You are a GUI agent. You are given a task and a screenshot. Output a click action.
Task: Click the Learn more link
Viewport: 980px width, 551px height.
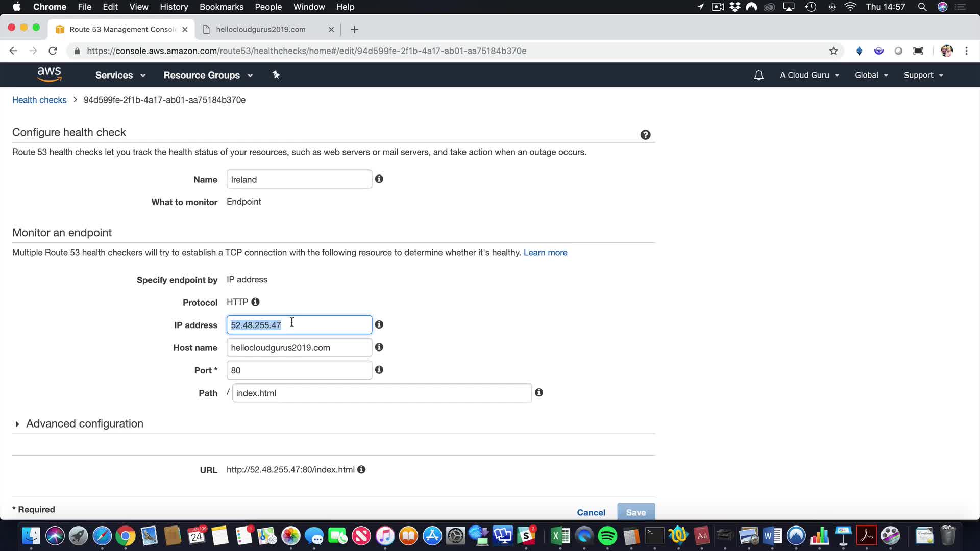coord(545,253)
